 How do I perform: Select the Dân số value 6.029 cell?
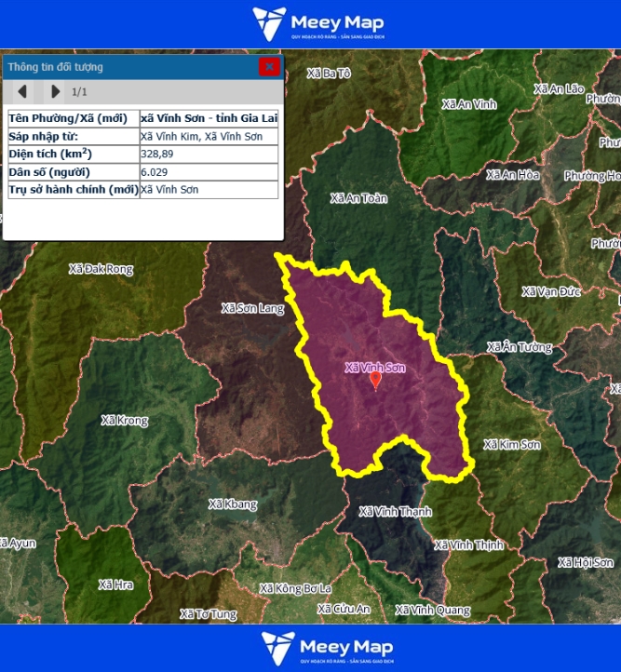208,172
